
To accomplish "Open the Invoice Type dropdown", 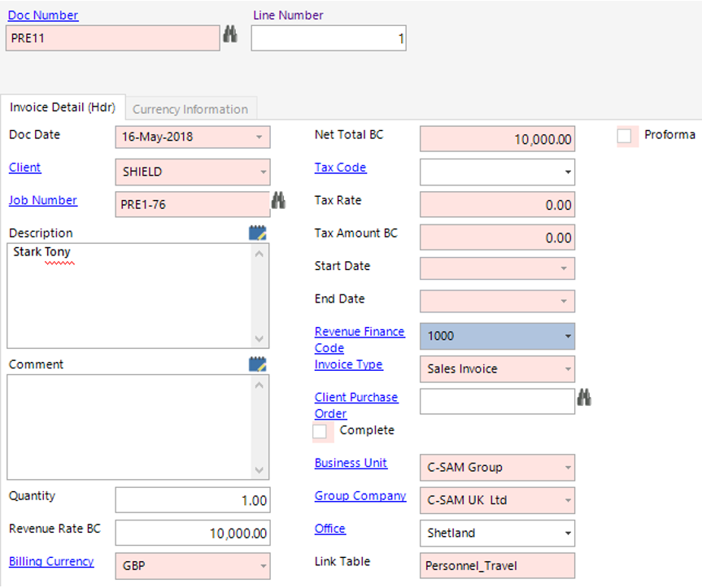I will [567, 368].
